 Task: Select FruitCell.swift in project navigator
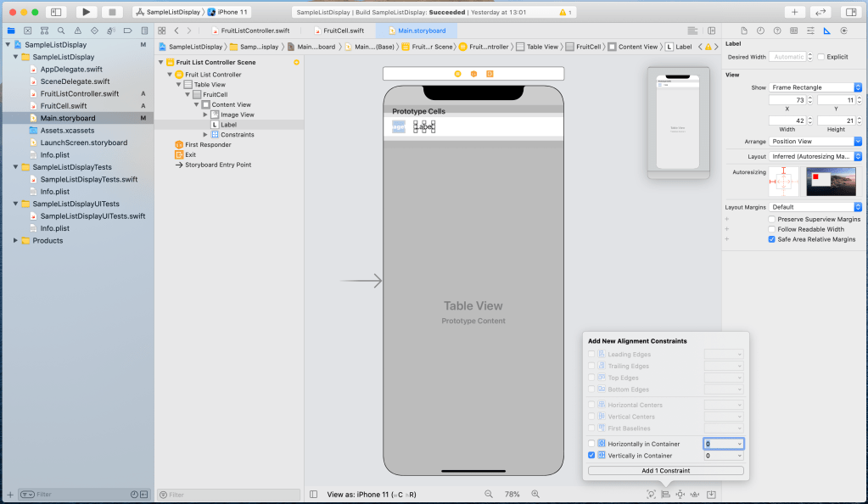coord(63,106)
